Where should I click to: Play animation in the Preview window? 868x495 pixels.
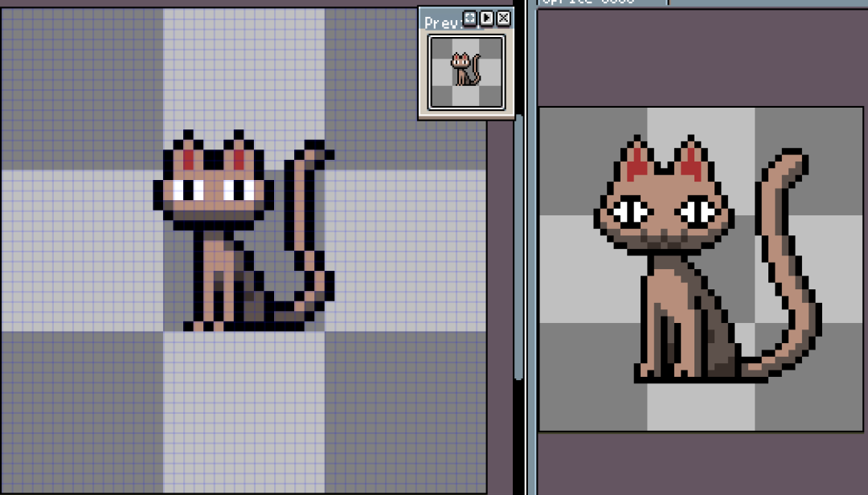pyautogui.click(x=486, y=18)
